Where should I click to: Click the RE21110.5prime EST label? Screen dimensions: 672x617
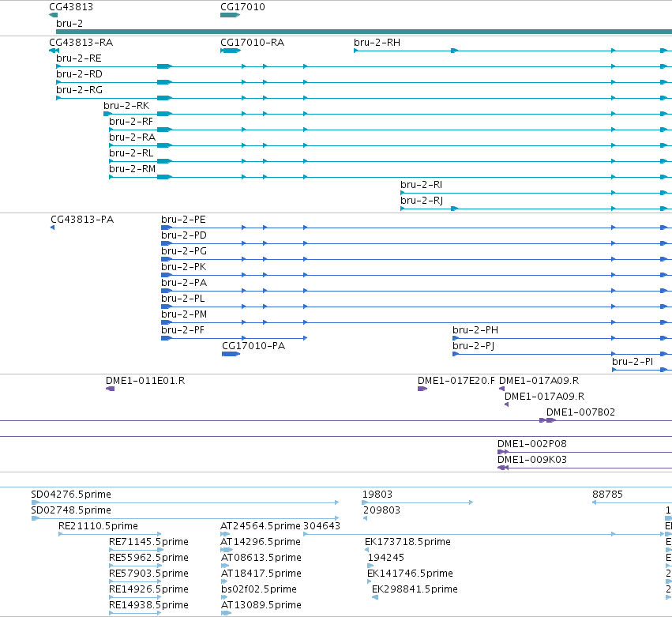click(x=98, y=526)
